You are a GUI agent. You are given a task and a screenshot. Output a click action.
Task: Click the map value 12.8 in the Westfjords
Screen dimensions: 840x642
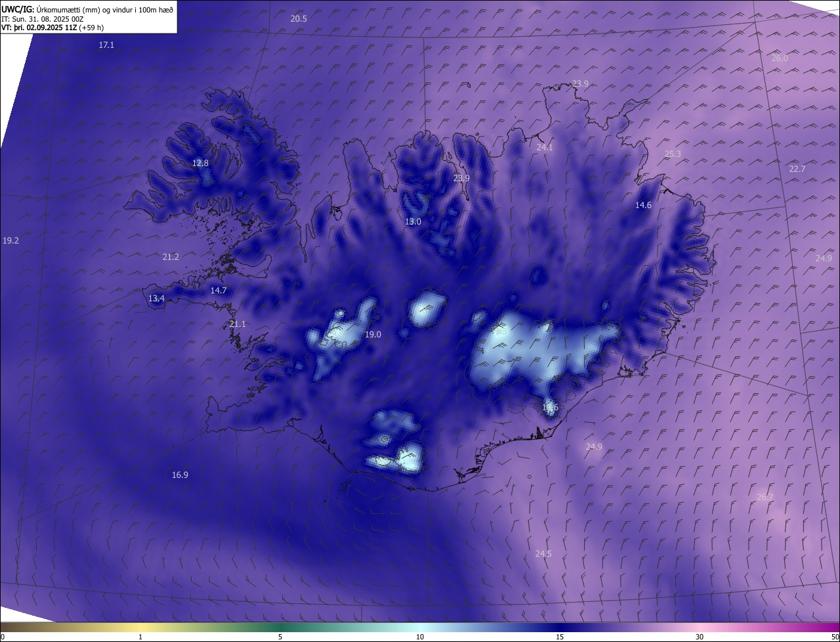(x=200, y=163)
